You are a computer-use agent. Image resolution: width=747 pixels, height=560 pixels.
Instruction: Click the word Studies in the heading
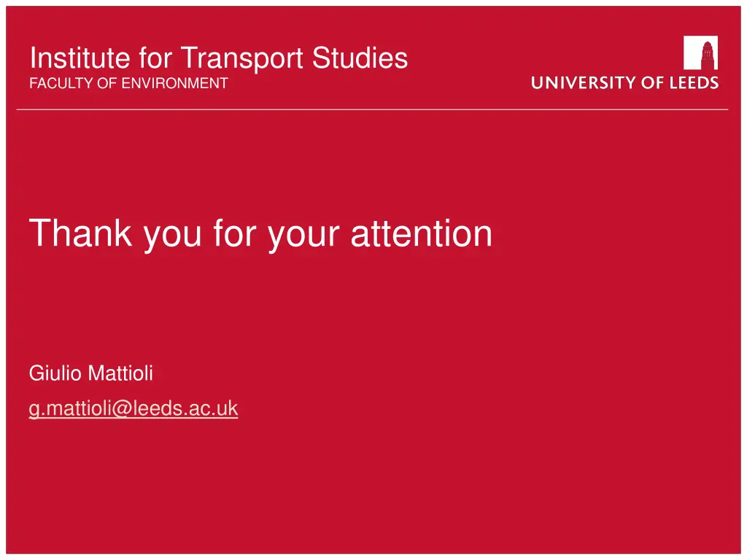click(360, 58)
